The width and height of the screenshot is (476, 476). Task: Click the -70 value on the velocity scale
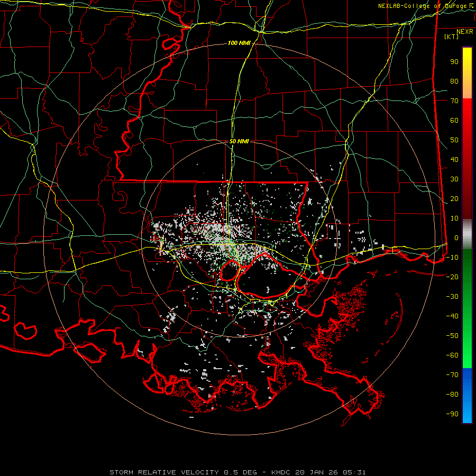pos(452,375)
